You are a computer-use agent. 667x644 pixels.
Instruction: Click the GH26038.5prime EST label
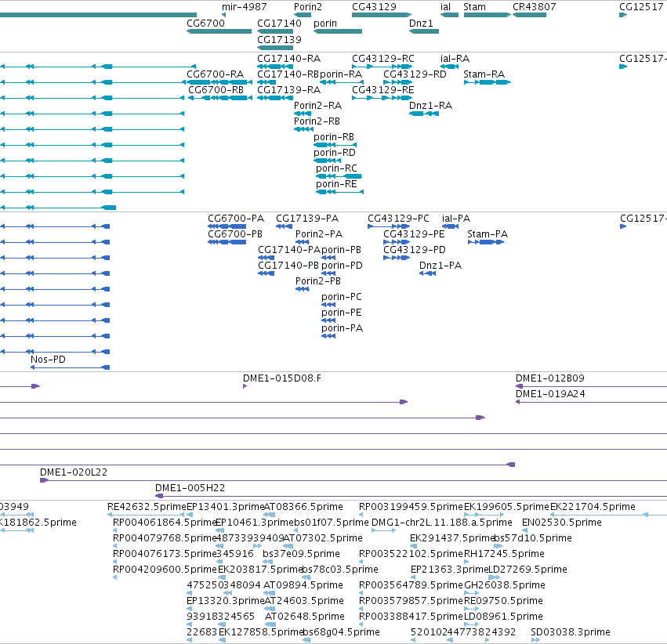click(505, 585)
